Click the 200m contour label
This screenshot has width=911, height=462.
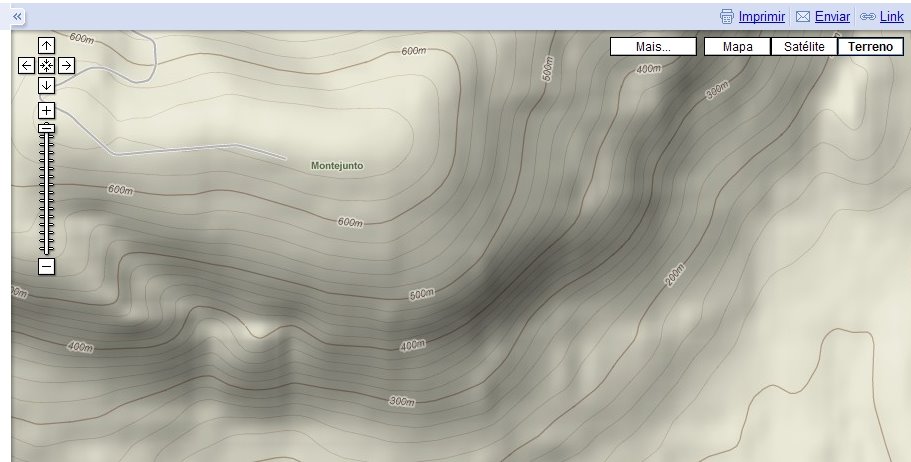click(x=675, y=275)
